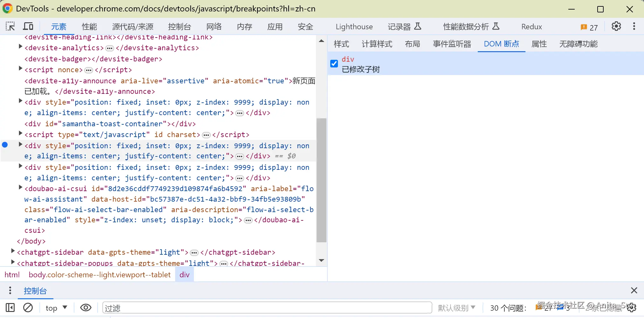Open DevTools settings gear
Screen dimensions: 644x318
[616, 26]
